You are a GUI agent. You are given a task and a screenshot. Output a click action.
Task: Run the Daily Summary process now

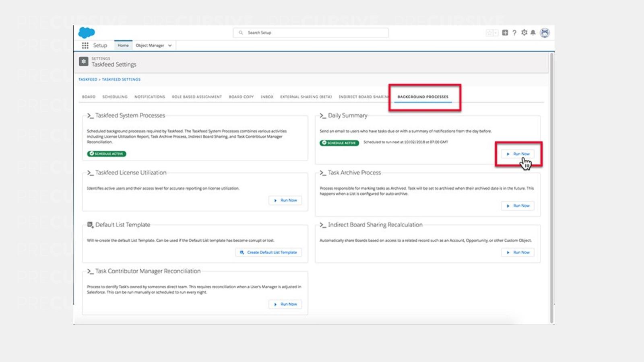point(518,154)
